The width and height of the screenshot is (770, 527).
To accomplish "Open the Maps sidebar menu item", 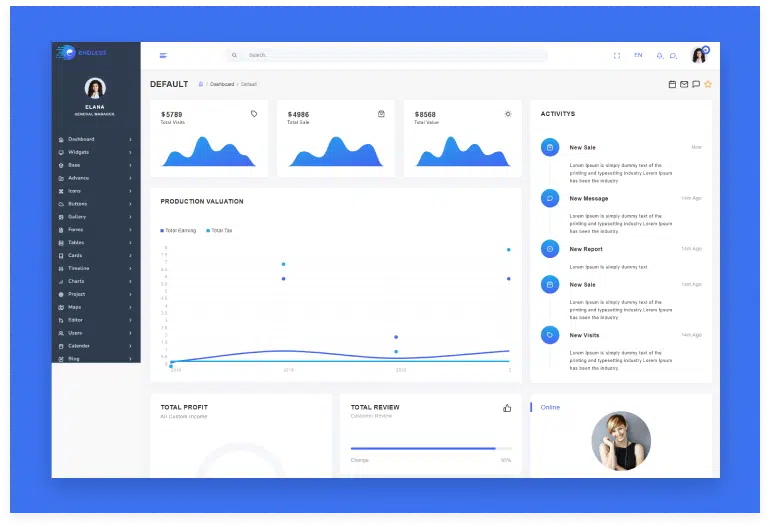I will click(x=96, y=307).
